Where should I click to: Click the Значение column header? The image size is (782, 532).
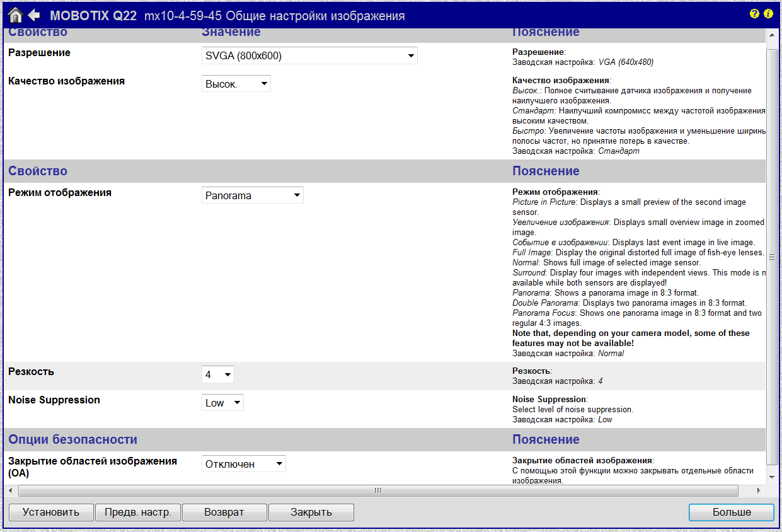pos(231,32)
